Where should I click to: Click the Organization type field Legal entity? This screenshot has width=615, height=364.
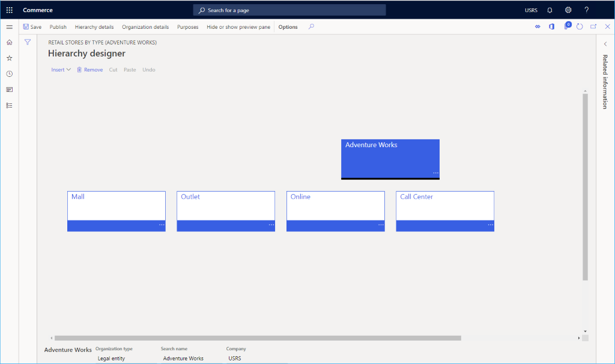126,358
